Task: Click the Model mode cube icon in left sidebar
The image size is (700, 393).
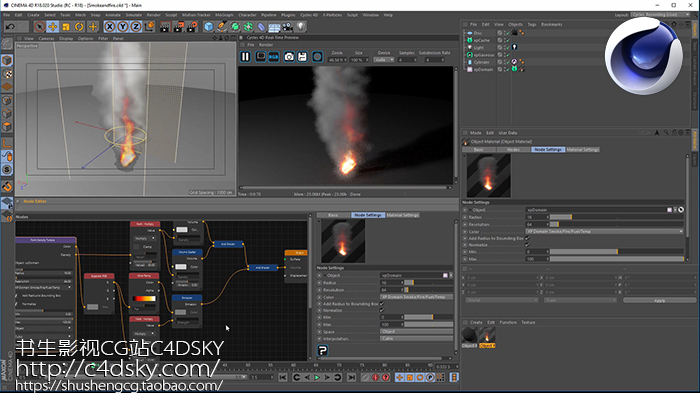Action: pos(7,60)
